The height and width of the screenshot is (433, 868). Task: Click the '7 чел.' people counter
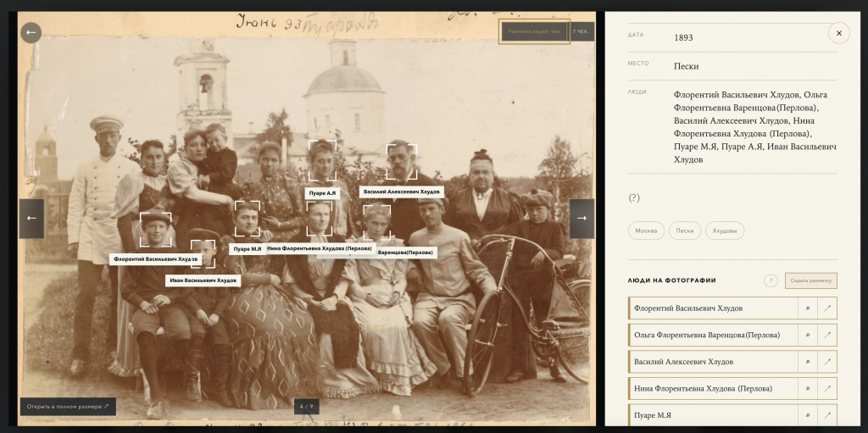(581, 31)
